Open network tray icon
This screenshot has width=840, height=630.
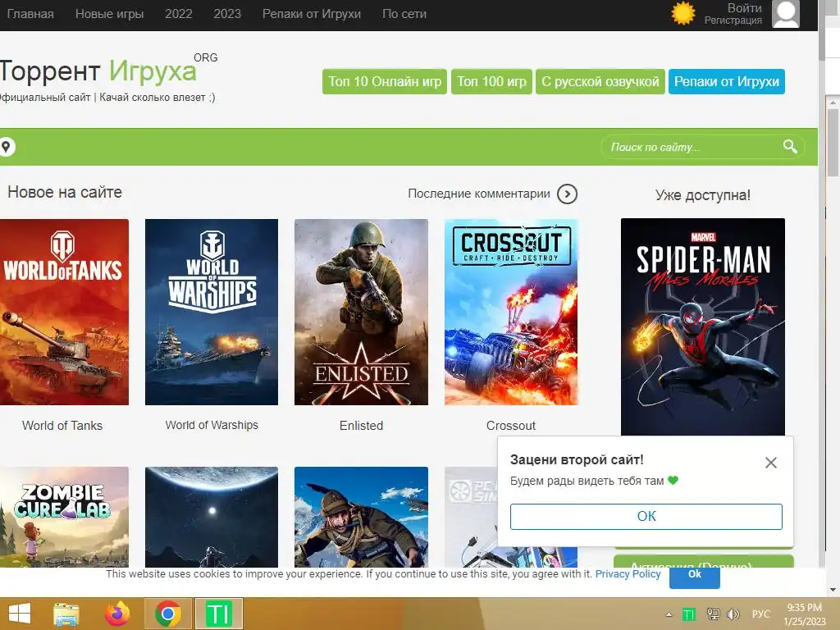(713, 614)
